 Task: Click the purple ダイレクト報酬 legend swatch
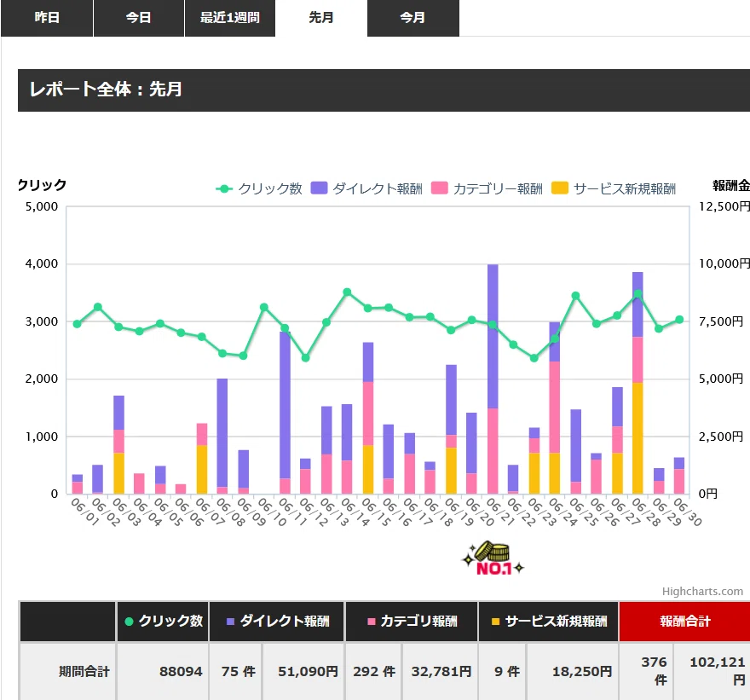(x=319, y=188)
